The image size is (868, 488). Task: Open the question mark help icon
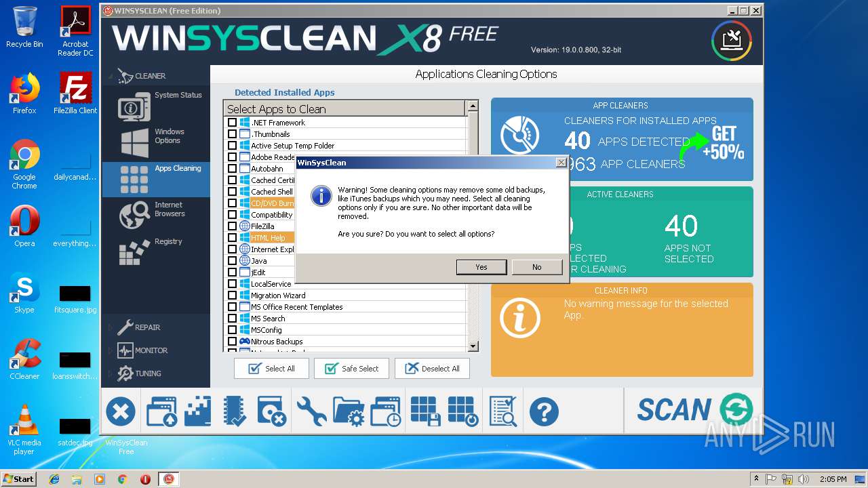(x=544, y=411)
